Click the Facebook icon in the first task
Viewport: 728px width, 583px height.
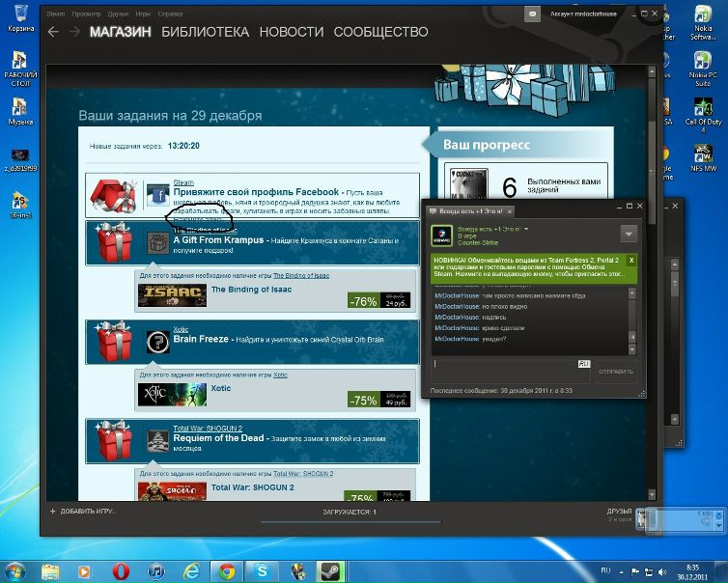[158, 196]
